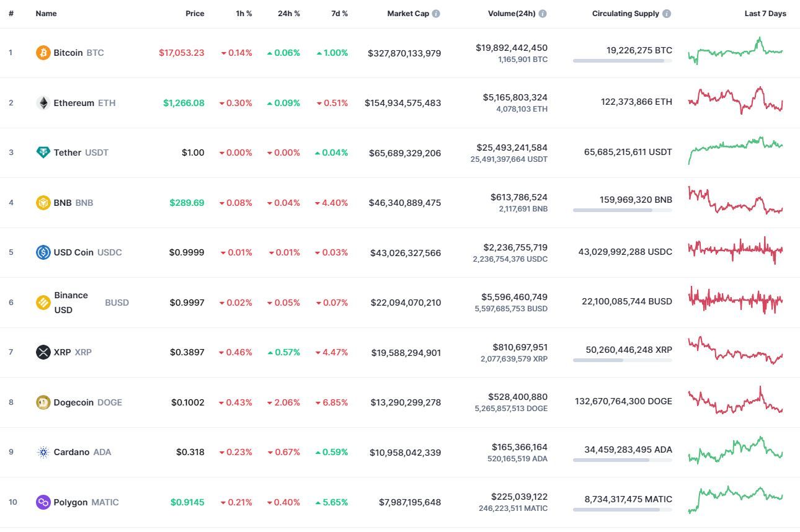Click the Cardano logo icon
Screen dimensions: 800x532
coord(43,452)
